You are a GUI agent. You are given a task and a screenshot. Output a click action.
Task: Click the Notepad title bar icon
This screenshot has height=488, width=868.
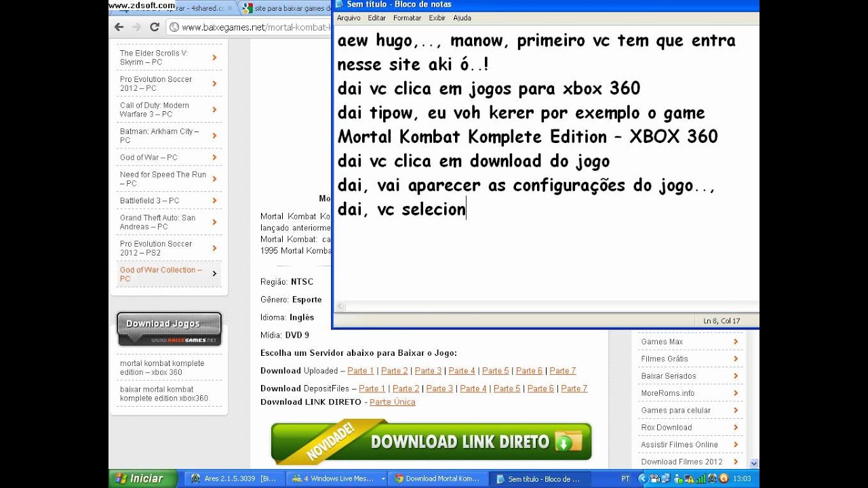(x=339, y=5)
